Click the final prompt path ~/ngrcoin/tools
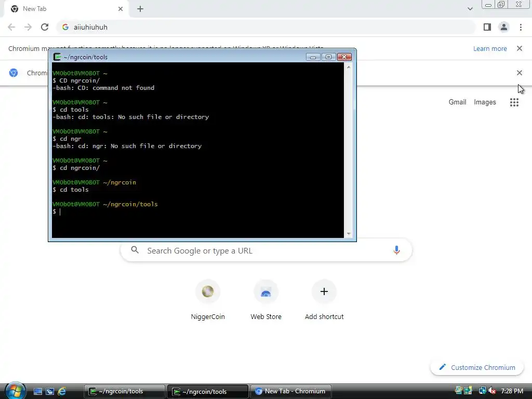 click(130, 204)
